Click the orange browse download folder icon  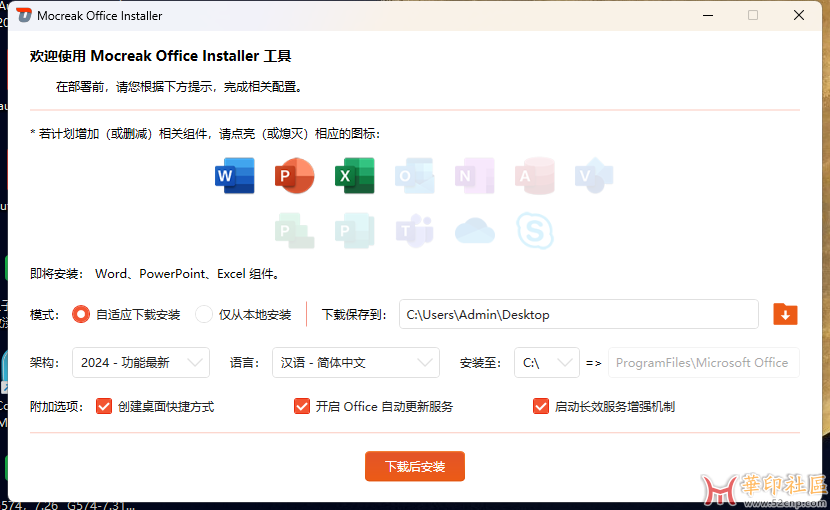point(785,315)
